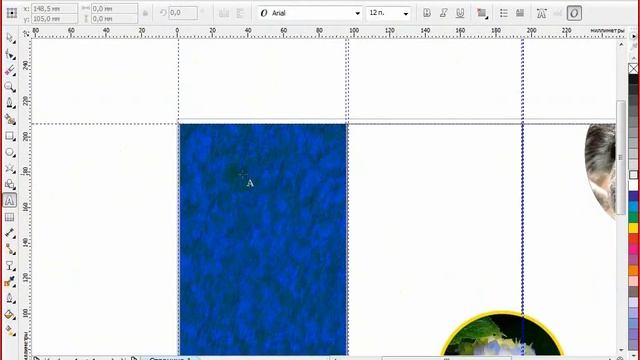Select the Zoom magnifier tool
This screenshot has height=360, width=640.
tap(10, 87)
